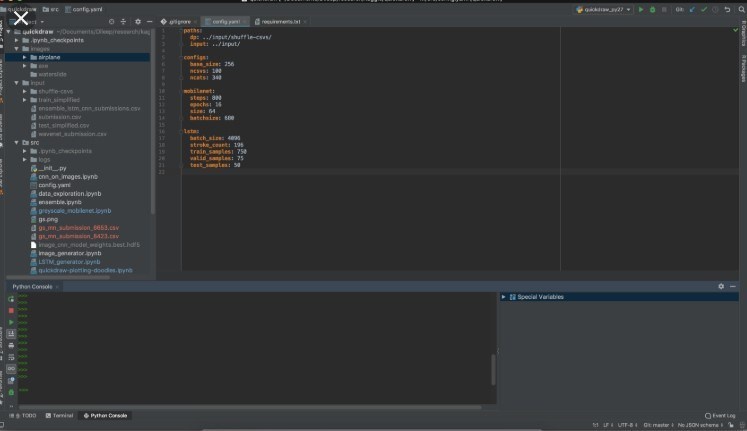Screen dimensions: 747x431
Task: Collapse the images folder
Action: pos(17,49)
